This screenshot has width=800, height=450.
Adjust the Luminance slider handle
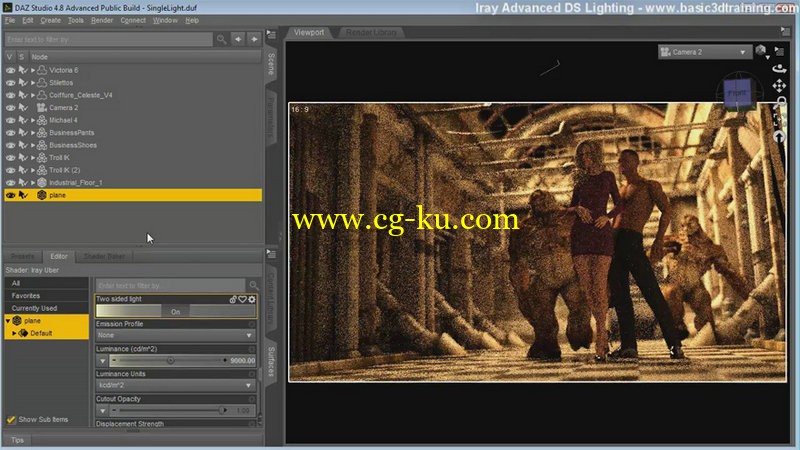tap(170, 361)
